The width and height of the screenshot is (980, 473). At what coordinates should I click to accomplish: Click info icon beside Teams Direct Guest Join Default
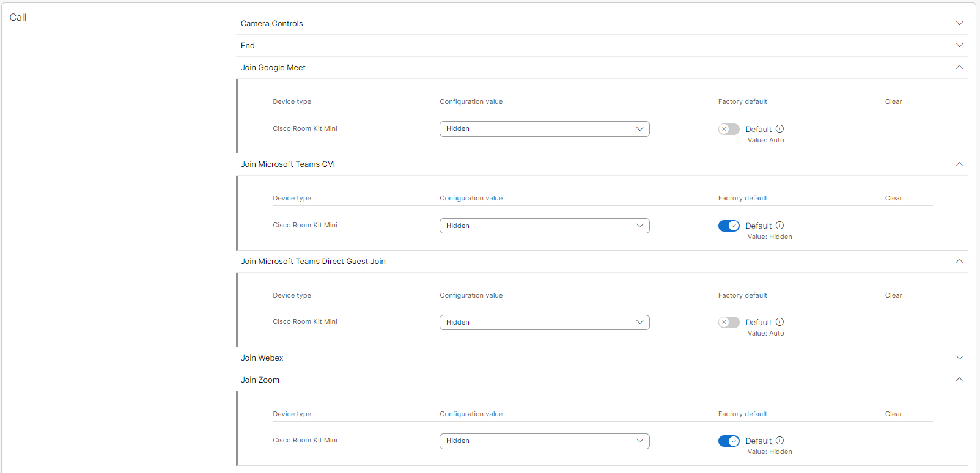pyautogui.click(x=779, y=322)
